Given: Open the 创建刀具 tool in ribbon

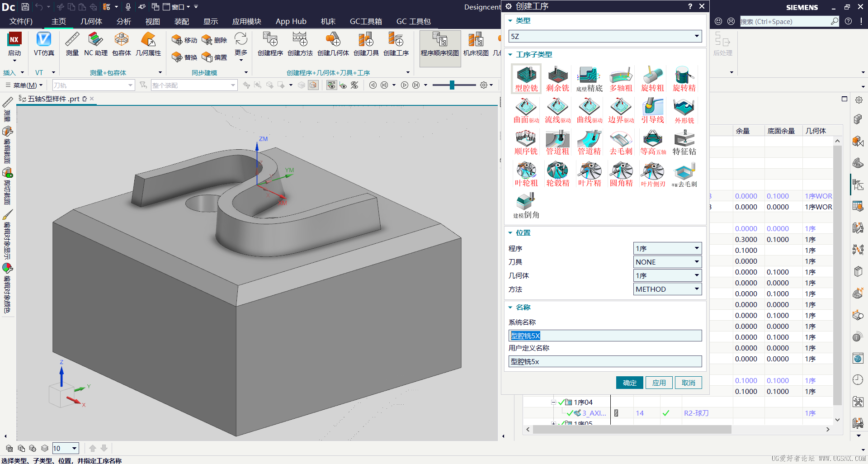Looking at the screenshot, I should tap(366, 44).
